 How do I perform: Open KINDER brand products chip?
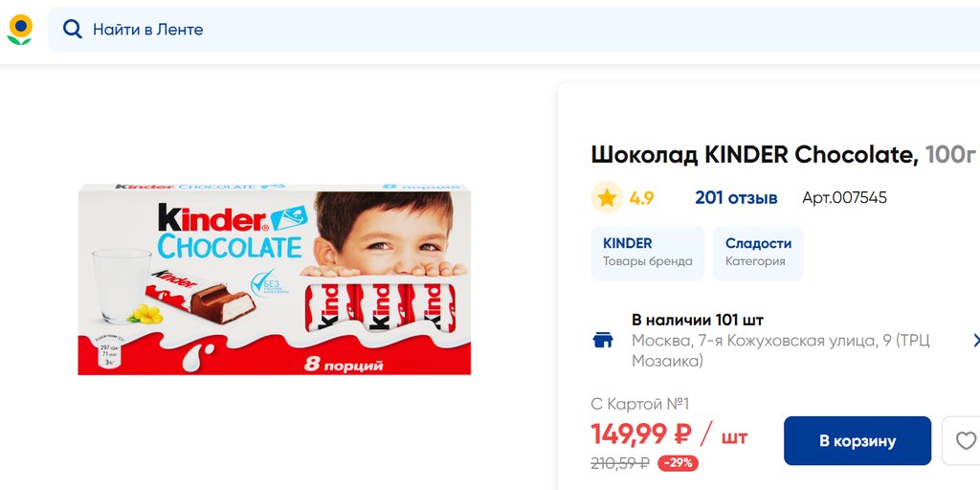point(648,253)
